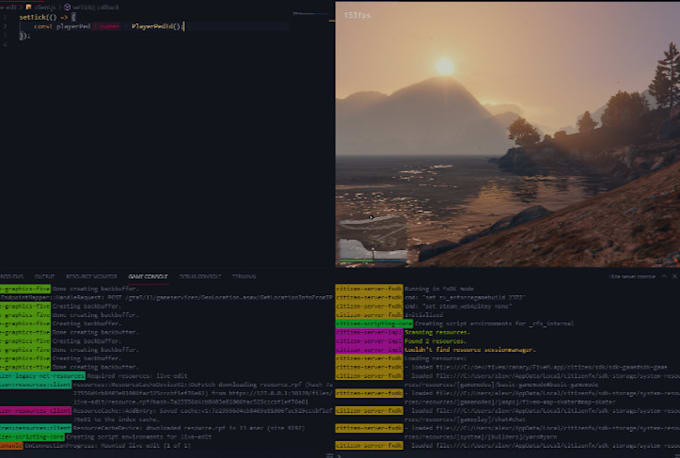680x458 pixels.
Task: Open the DEBUG CONSOLE tab
Action: point(200,275)
